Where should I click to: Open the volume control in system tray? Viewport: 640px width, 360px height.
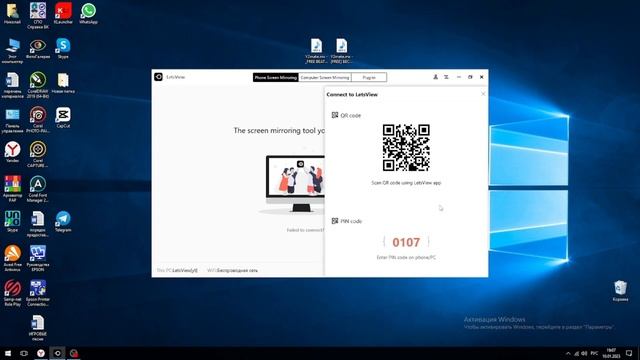(x=584, y=353)
